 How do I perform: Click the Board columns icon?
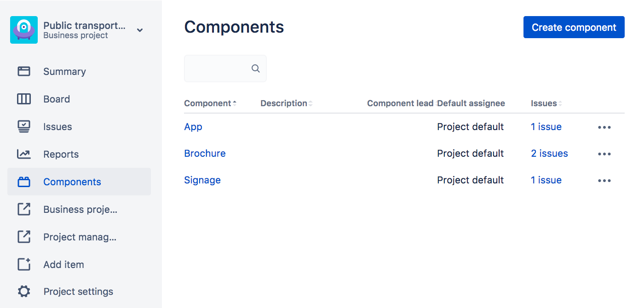tap(24, 99)
